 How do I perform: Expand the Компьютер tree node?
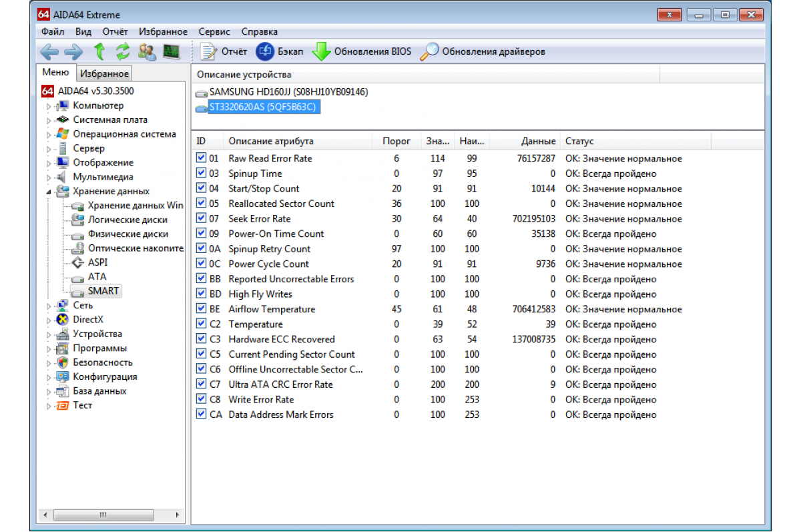coord(48,106)
